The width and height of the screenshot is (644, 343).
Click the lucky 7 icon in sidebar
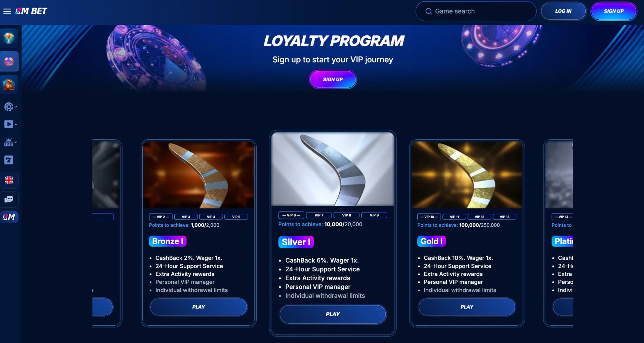(x=9, y=160)
